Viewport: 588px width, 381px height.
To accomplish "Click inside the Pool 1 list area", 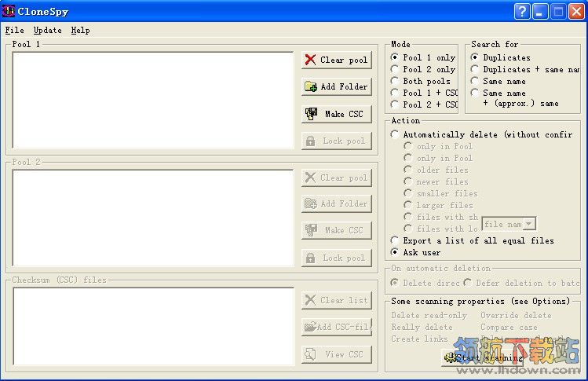I will coord(153,101).
